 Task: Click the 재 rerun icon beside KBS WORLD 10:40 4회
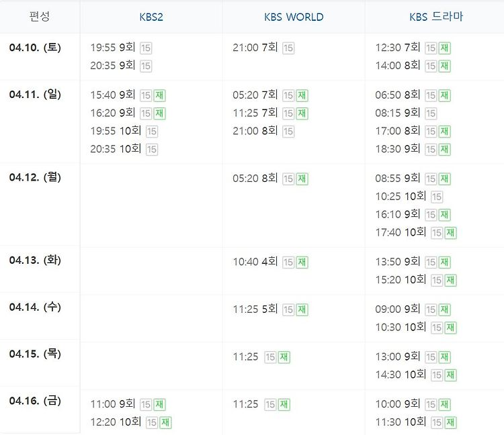pyautogui.click(x=302, y=262)
